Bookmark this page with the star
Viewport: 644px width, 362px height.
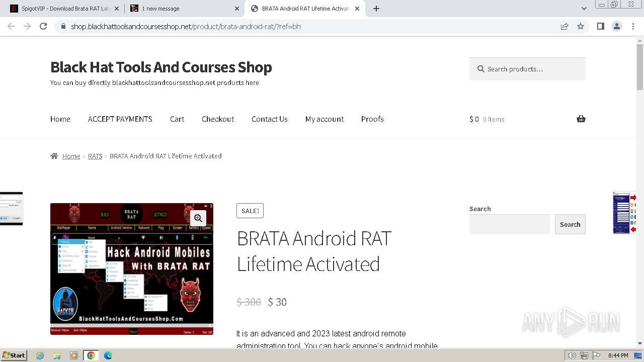coord(581,26)
